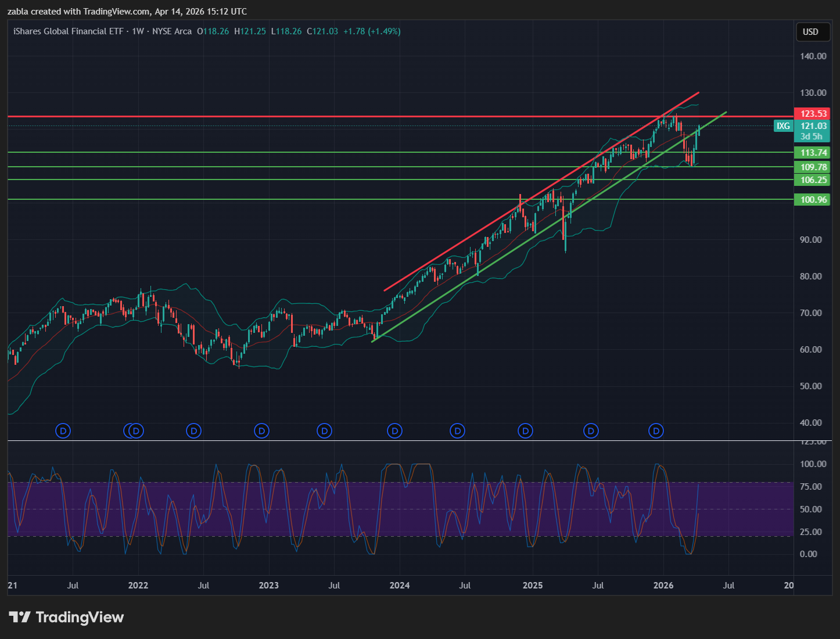Open the dividend marker just before 2023

coord(261,431)
